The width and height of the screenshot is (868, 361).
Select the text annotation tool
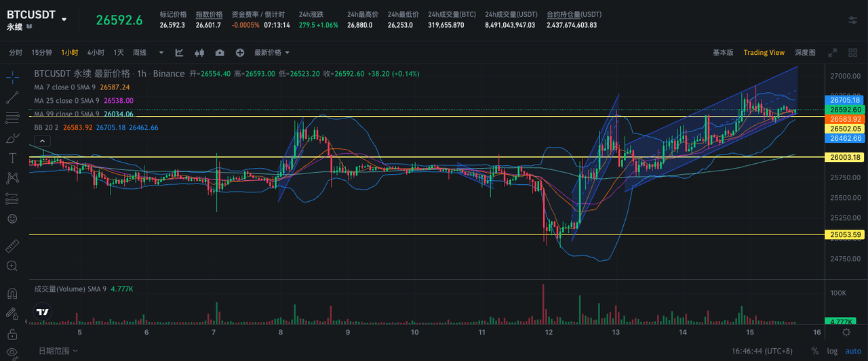click(x=12, y=158)
